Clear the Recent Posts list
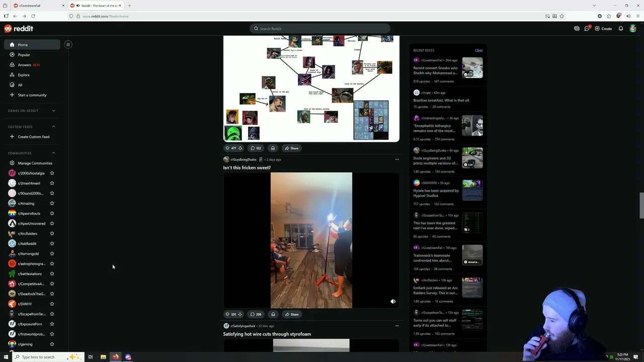Screen dimensions: 644x362 point(478,50)
